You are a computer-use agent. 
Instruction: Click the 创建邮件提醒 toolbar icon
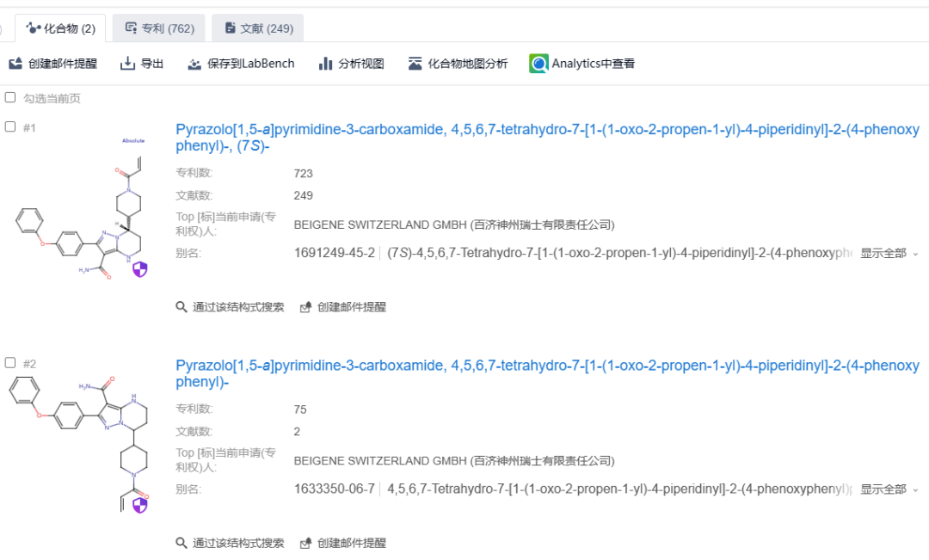coord(15,64)
